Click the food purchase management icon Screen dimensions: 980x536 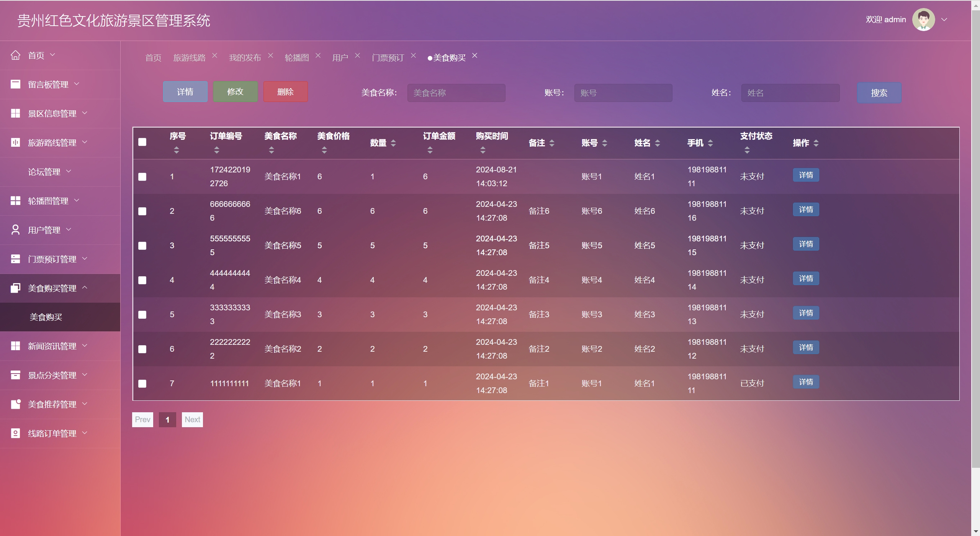click(15, 288)
